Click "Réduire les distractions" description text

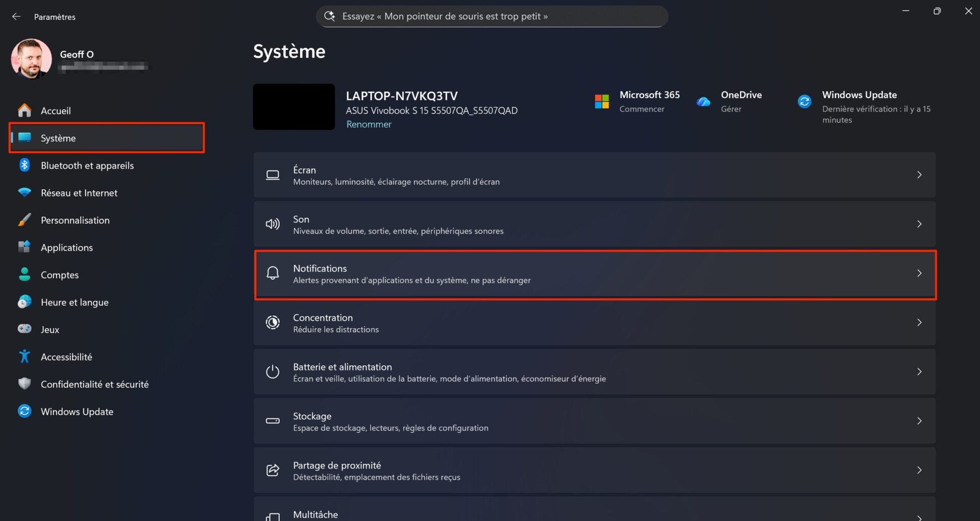[336, 330]
